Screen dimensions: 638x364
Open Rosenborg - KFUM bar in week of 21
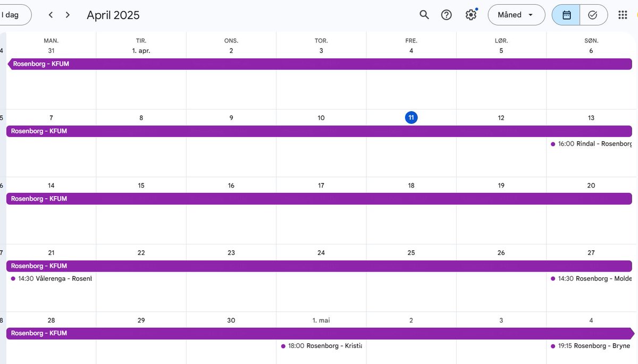[x=320, y=266]
